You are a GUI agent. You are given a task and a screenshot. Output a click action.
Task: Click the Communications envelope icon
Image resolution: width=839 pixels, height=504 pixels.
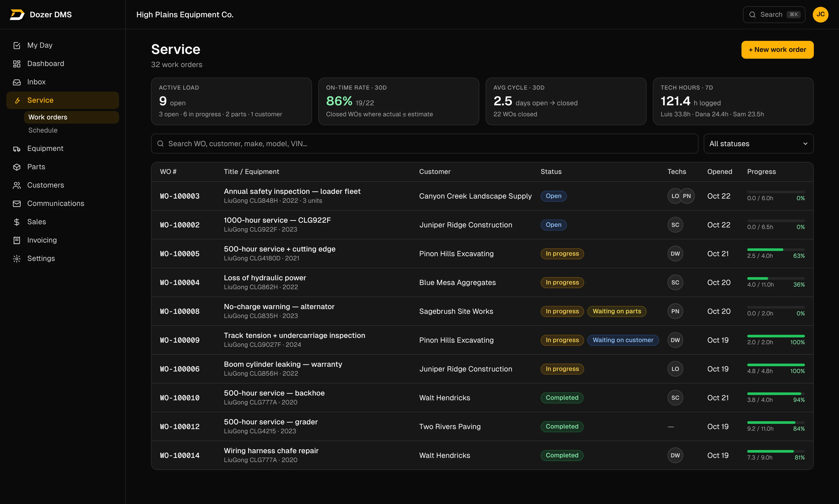pos(17,204)
